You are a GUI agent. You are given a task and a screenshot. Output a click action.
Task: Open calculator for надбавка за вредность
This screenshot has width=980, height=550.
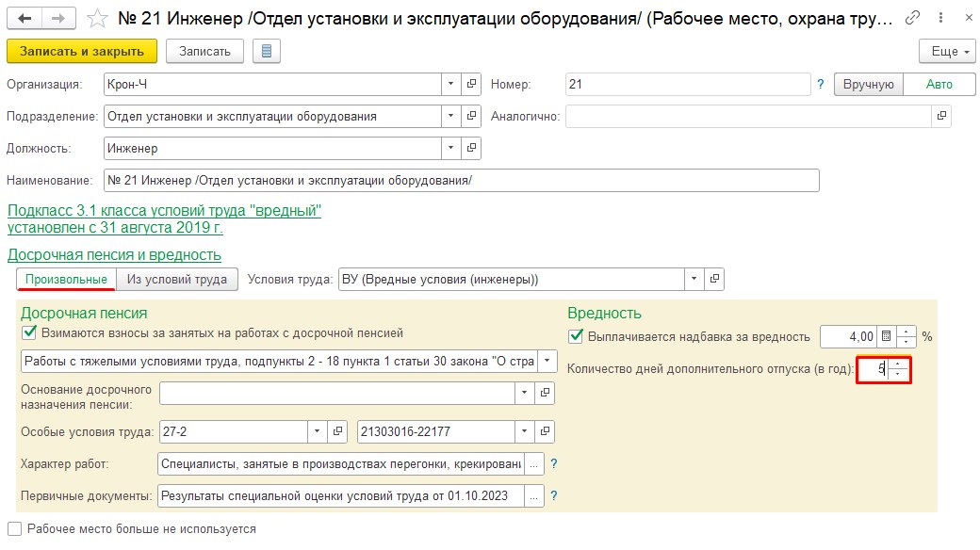pyautogui.click(x=885, y=336)
